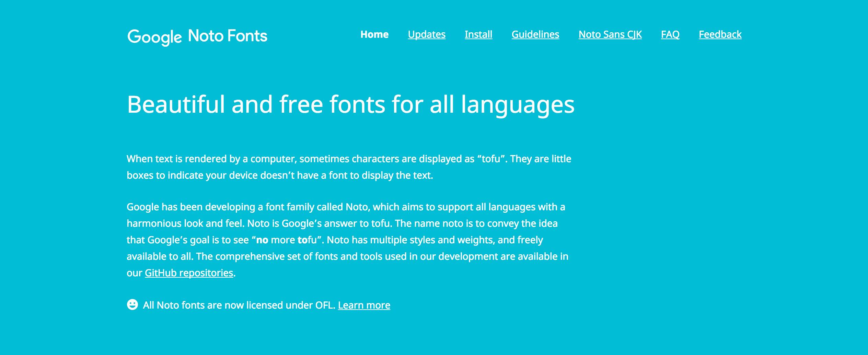
Task: Select the Home navigation item
Action: click(374, 34)
